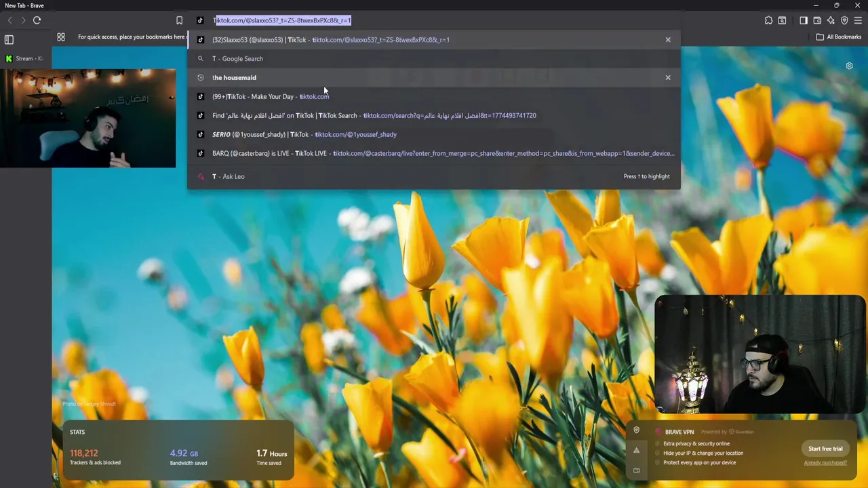Viewport: 868px width, 488px height.
Task: Click the browser forward arrow
Action: click(23, 20)
